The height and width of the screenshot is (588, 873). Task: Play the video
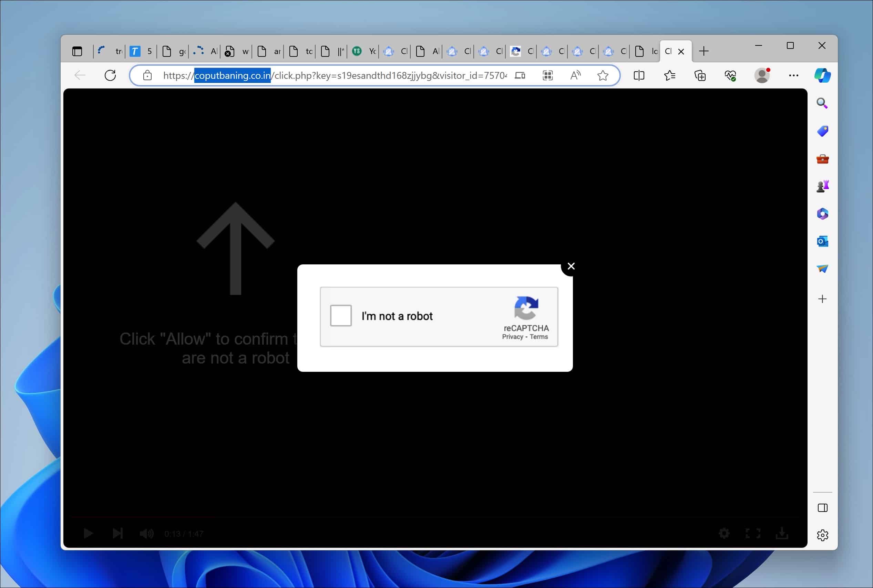[88, 533]
